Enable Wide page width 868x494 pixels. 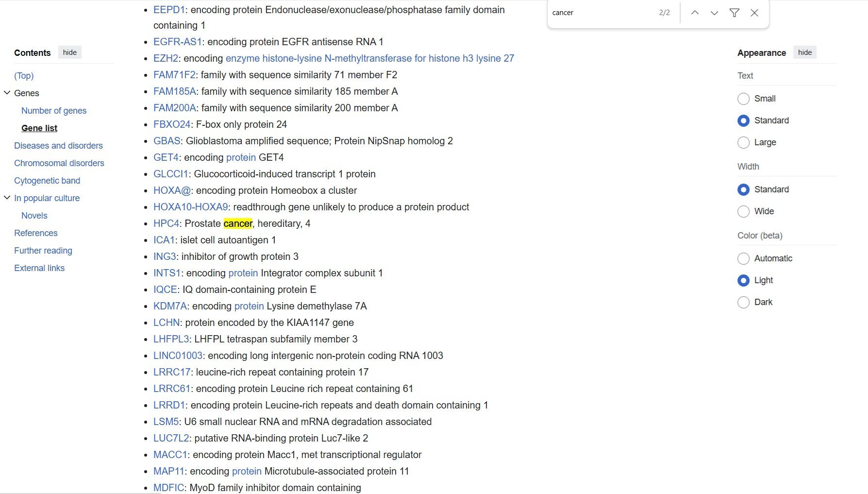743,211
